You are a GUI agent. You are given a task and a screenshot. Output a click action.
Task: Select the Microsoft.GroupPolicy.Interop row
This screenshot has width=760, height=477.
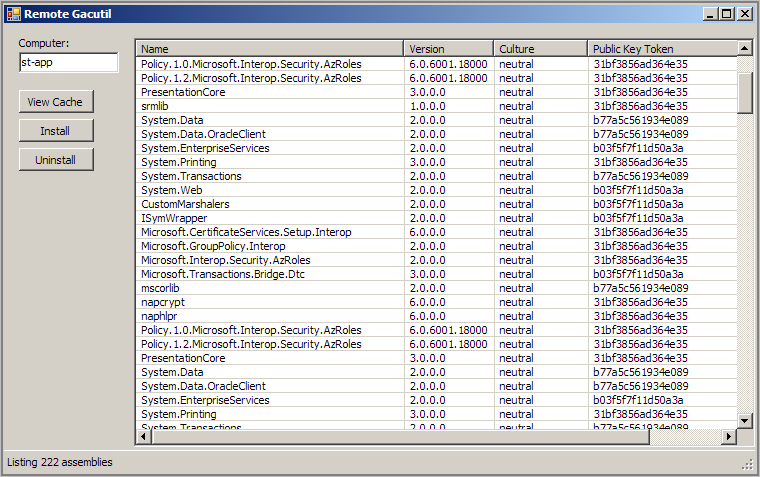tap(436, 246)
